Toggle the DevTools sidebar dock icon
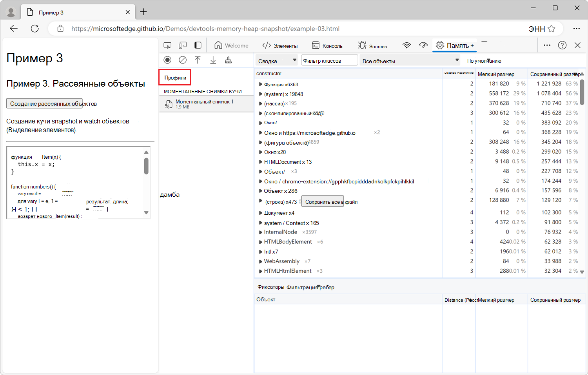The width and height of the screenshot is (588, 375). pos(198,45)
